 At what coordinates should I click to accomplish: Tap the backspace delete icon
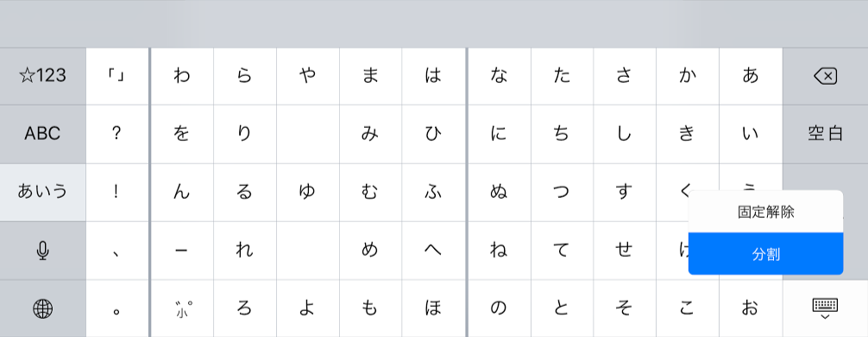tap(826, 76)
